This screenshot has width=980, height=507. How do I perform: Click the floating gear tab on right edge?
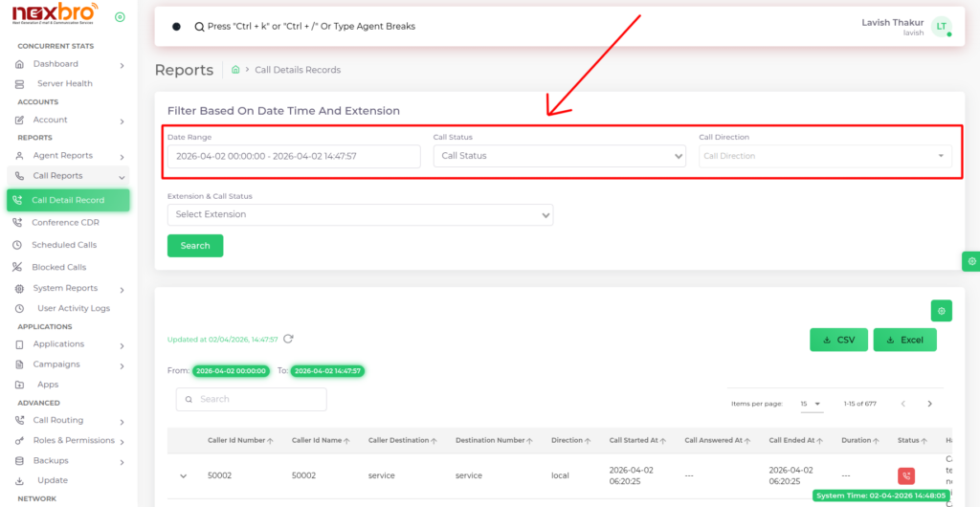click(971, 261)
